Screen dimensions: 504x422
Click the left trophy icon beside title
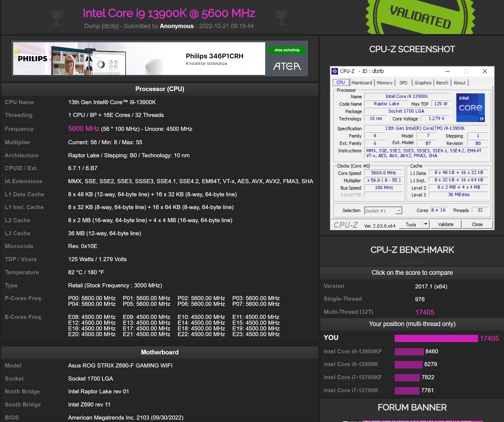click(57, 18)
